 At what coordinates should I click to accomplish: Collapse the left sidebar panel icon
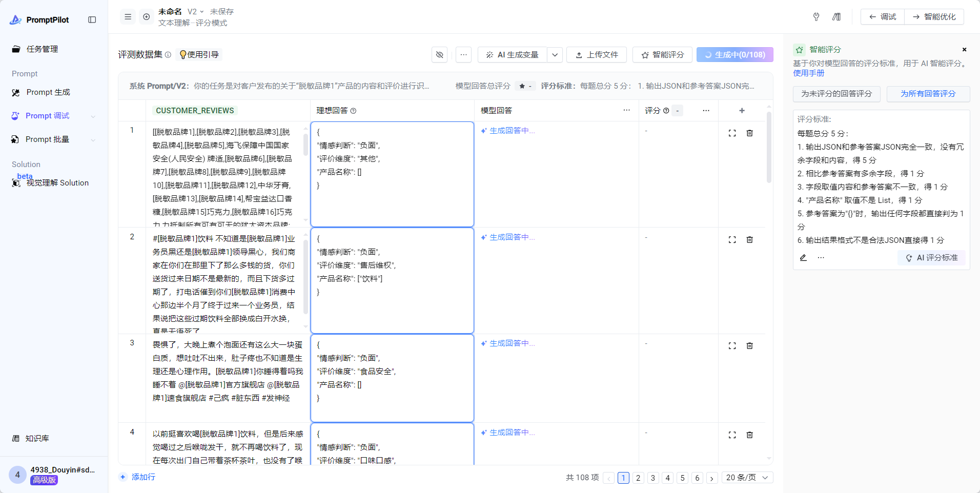click(x=92, y=19)
